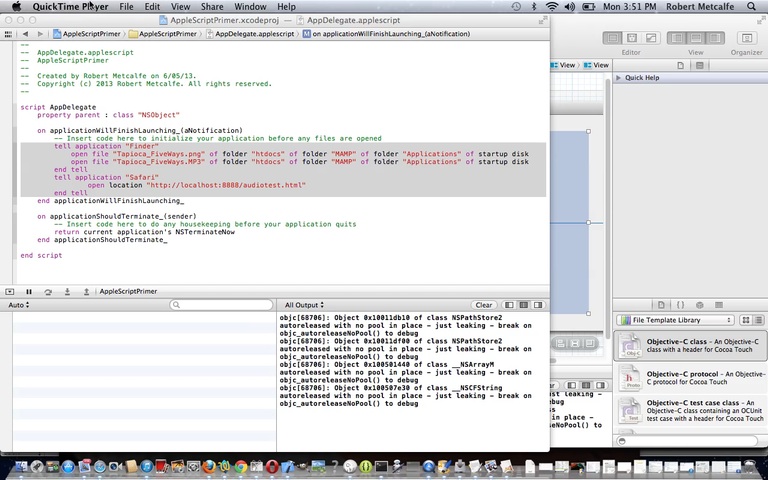
Task: Open the Organizer window
Action: point(746,38)
